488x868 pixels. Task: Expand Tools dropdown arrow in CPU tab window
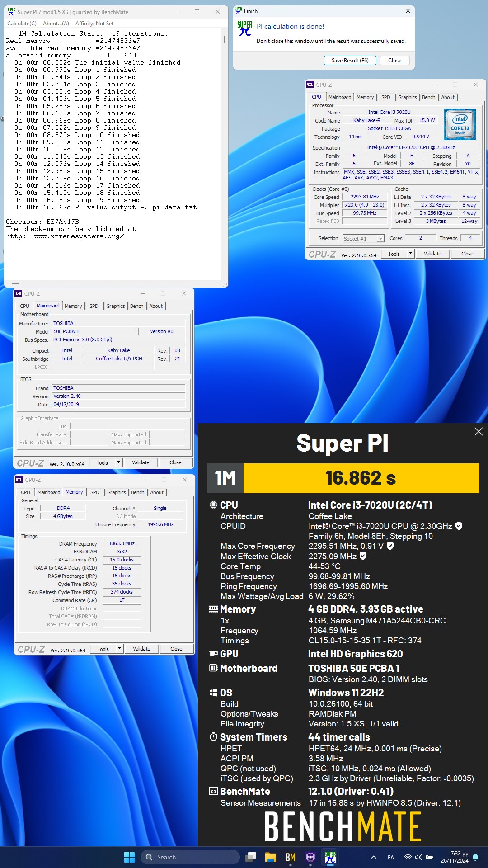coord(410,254)
